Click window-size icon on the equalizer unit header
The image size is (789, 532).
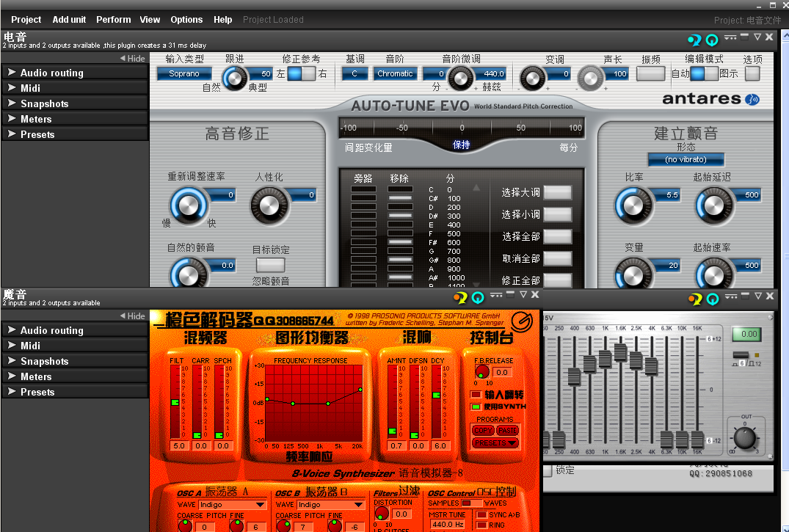click(x=745, y=296)
